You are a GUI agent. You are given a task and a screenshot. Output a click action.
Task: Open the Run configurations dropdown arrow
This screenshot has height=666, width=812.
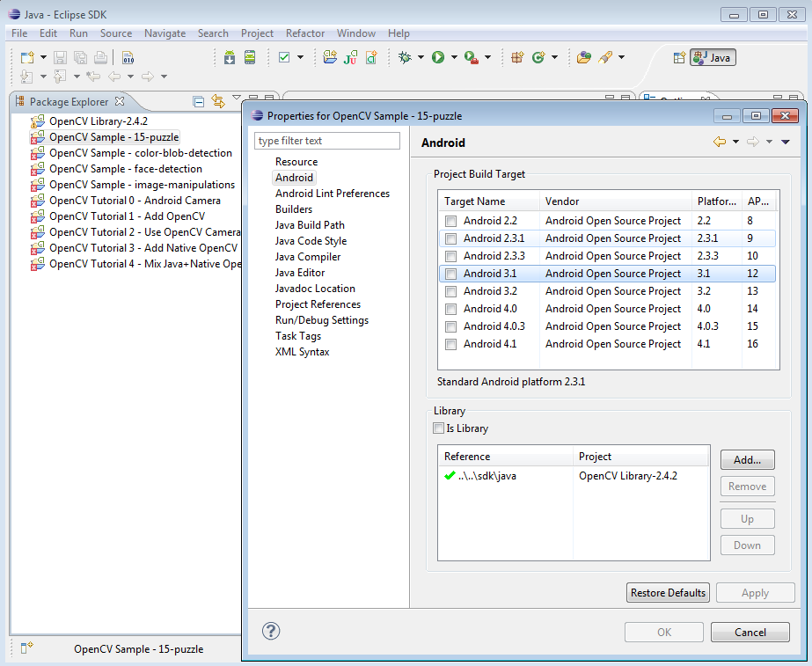pos(454,57)
